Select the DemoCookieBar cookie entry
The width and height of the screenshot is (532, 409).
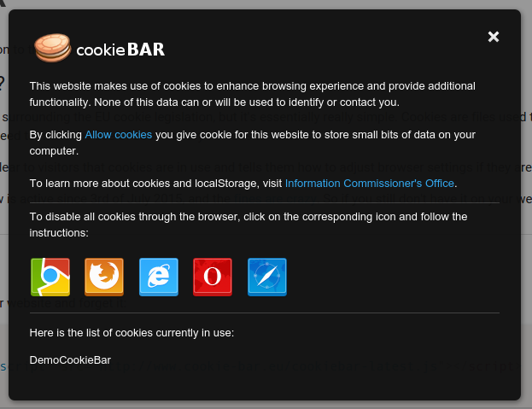click(x=70, y=359)
